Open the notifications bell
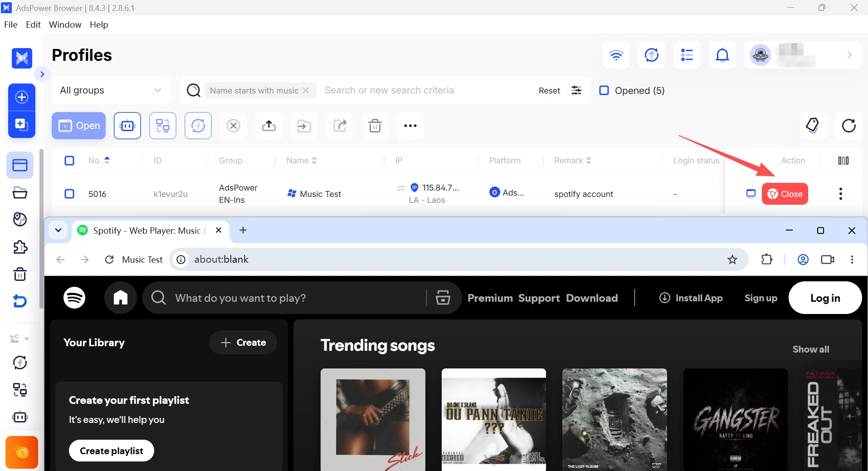Viewport: 868px width, 471px height. pos(722,55)
